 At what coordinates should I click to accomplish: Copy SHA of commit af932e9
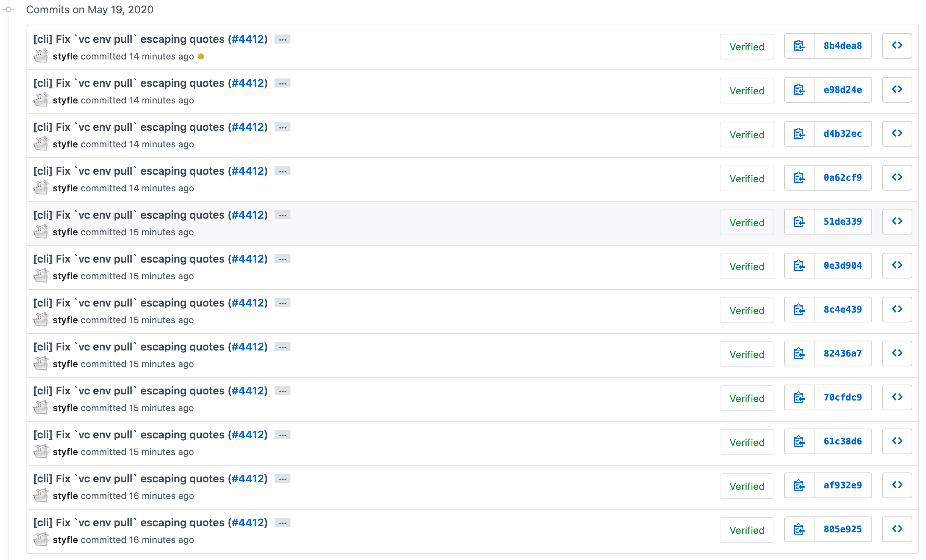point(799,485)
